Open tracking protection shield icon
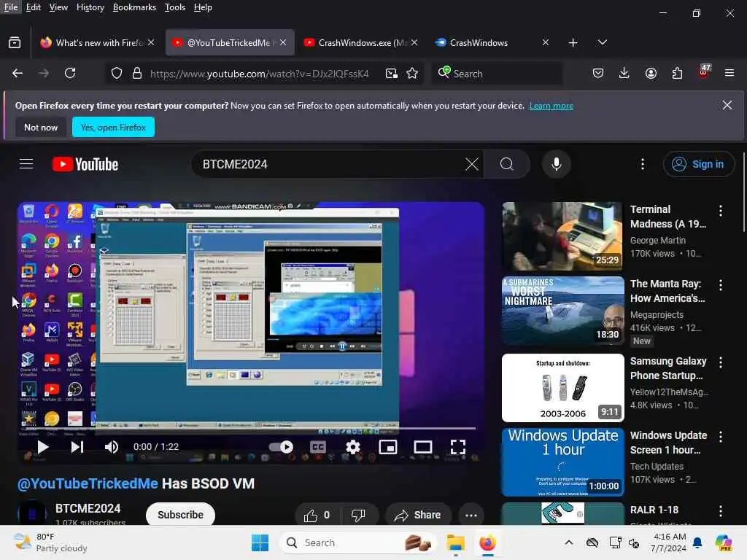 (x=117, y=74)
